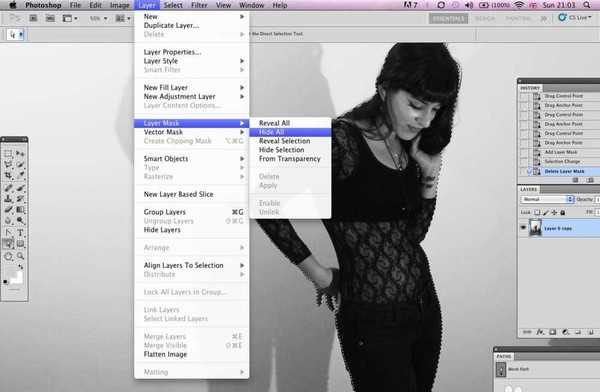The height and width of the screenshot is (392, 600).
Task: Toggle the lock all padlock icon
Action: pyautogui.click(x=562, y=212)
